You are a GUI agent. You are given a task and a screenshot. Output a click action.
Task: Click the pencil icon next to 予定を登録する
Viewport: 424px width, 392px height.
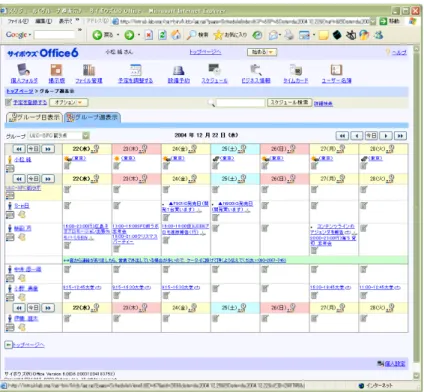tap(8, 102)
